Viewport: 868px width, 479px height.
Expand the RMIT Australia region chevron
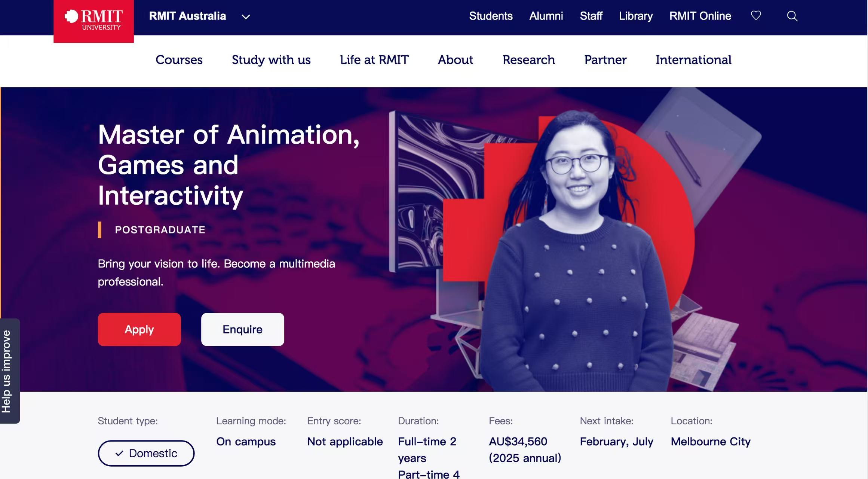(246, 17)
